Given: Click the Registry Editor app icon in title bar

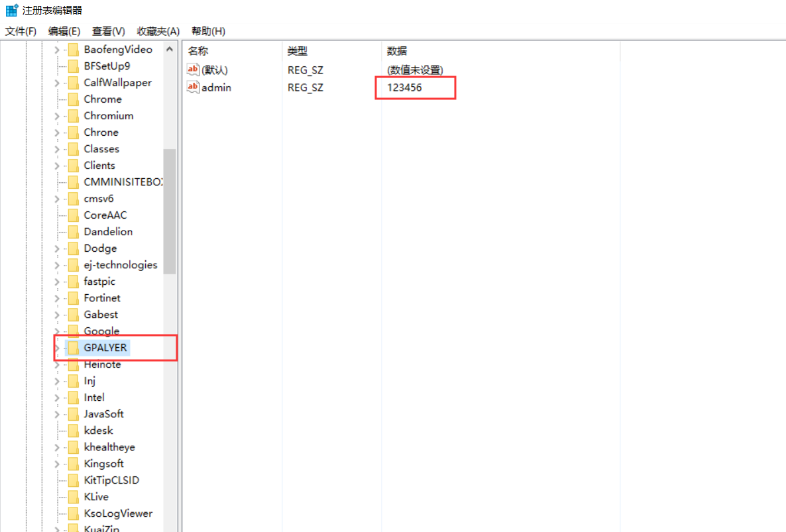Looking at the screenshot, I should (x=11, y=10).
